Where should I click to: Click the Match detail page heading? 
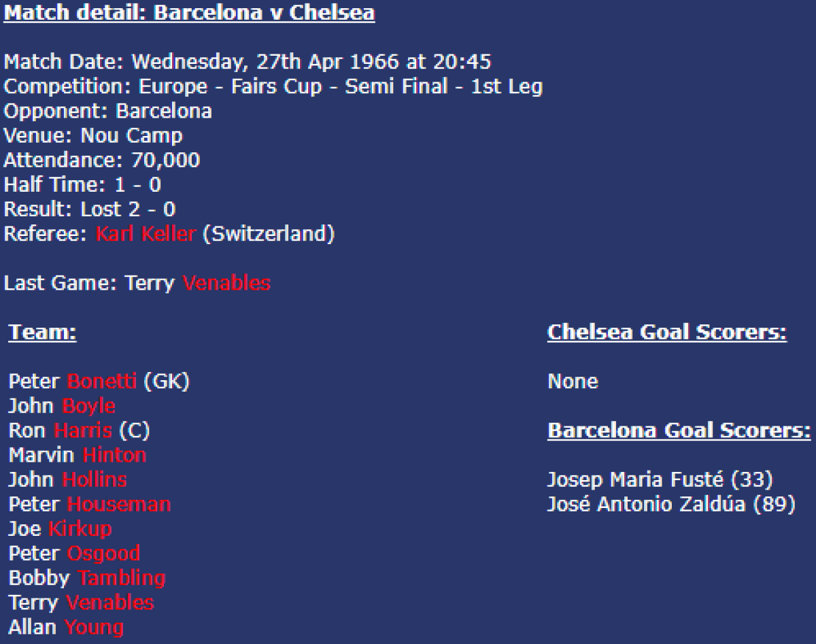[190, 13]
